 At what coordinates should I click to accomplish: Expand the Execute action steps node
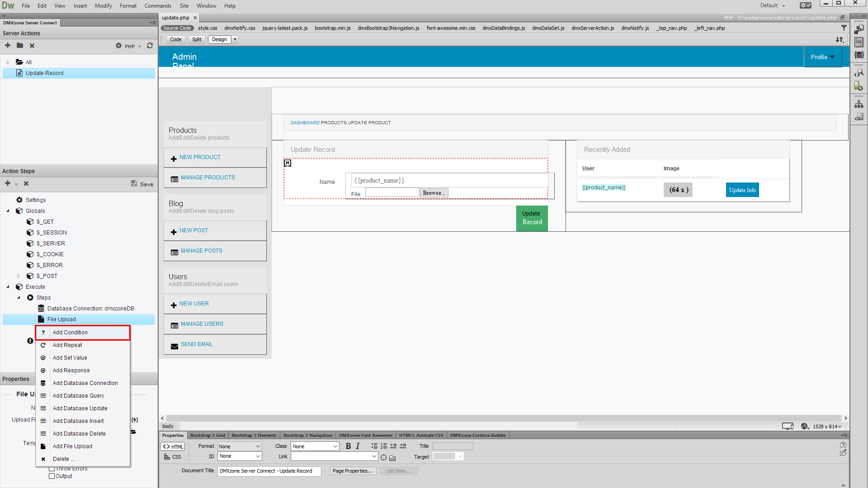click(10, 286)
